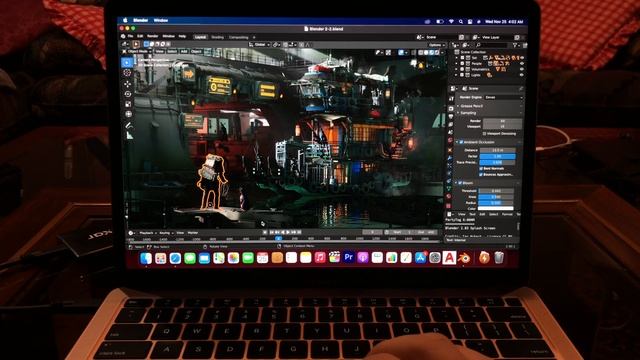Adjust the Ambient Occlusion Factor slider

pyautogui.click(x=497, y=156)
